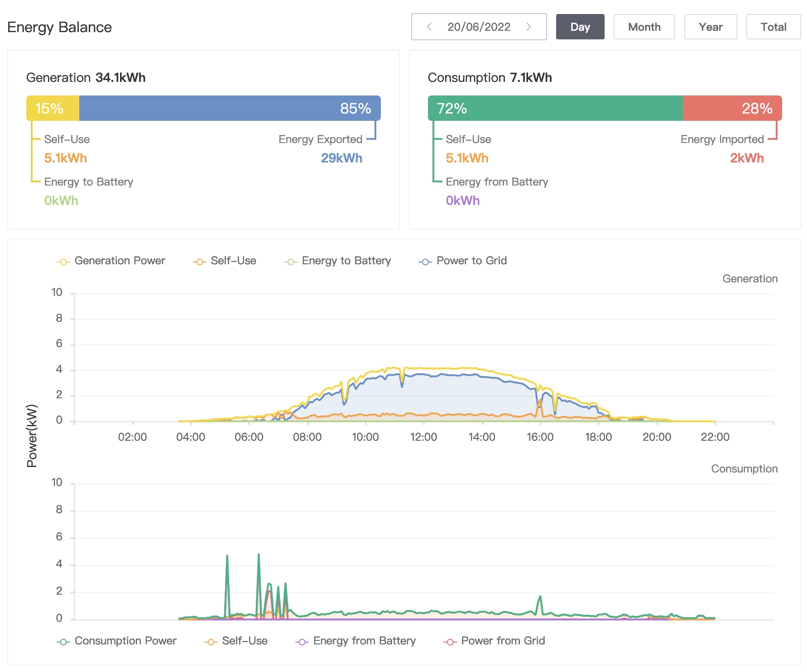Viewport: 807px width, 672px height.
Task: Toggle Energy to Battery legend marker
Action: pyautogui.click(x=290, y=262)
